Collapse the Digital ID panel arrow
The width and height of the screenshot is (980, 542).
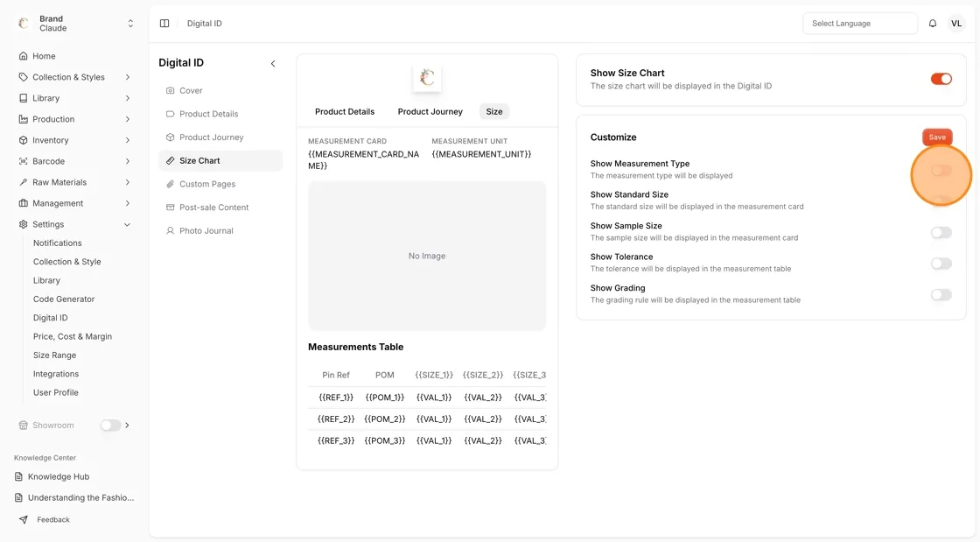273,63
